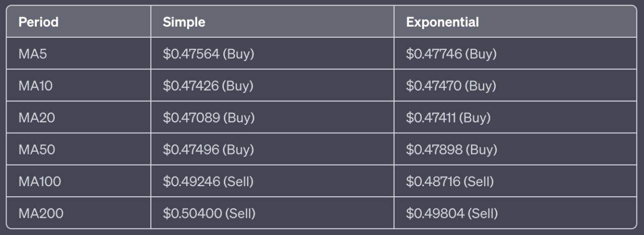The height and width of the screenshot is (235, 644).
Task: Click the Exponential column header
Action: pyautogui.click(x=442, y=22)
